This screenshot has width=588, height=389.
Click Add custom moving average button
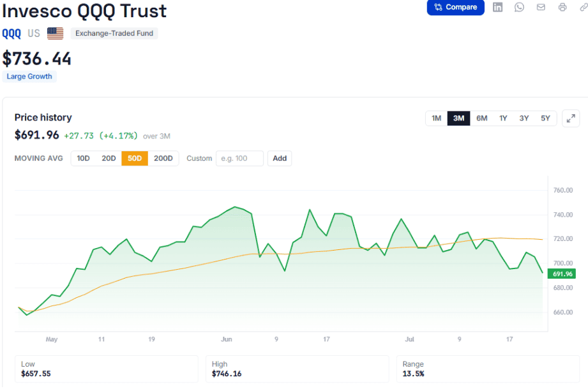[280, 158]
